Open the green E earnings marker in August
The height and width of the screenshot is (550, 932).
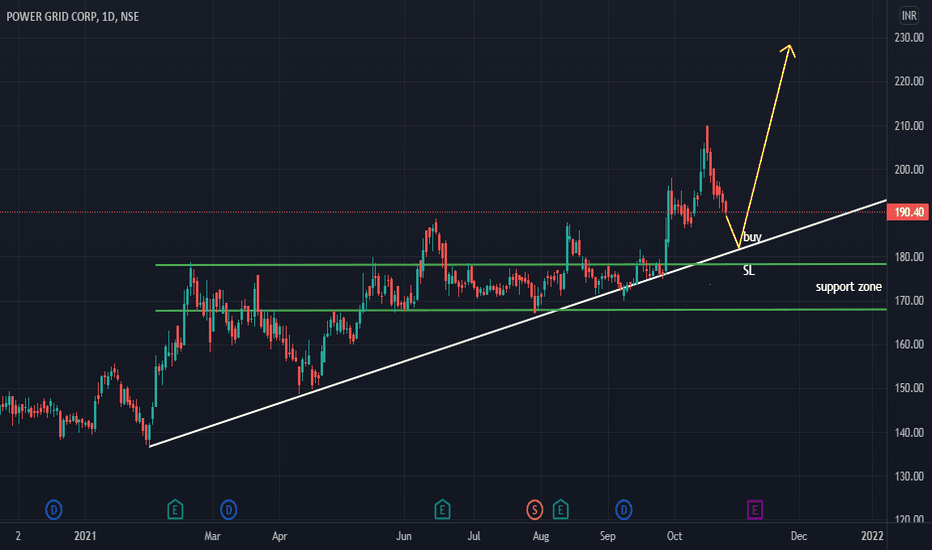coord(561,510)
